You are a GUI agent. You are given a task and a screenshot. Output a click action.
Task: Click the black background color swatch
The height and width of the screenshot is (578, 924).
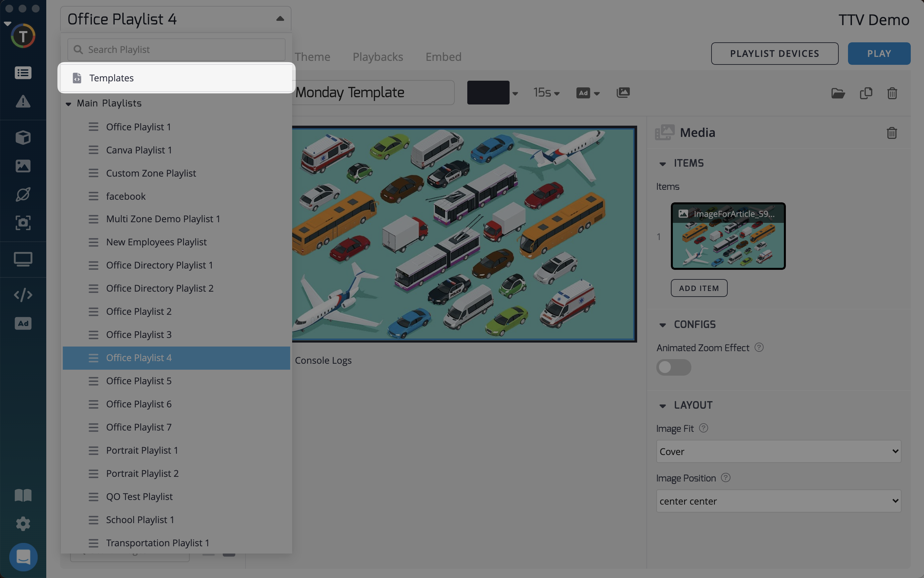(x=488, y=93)
